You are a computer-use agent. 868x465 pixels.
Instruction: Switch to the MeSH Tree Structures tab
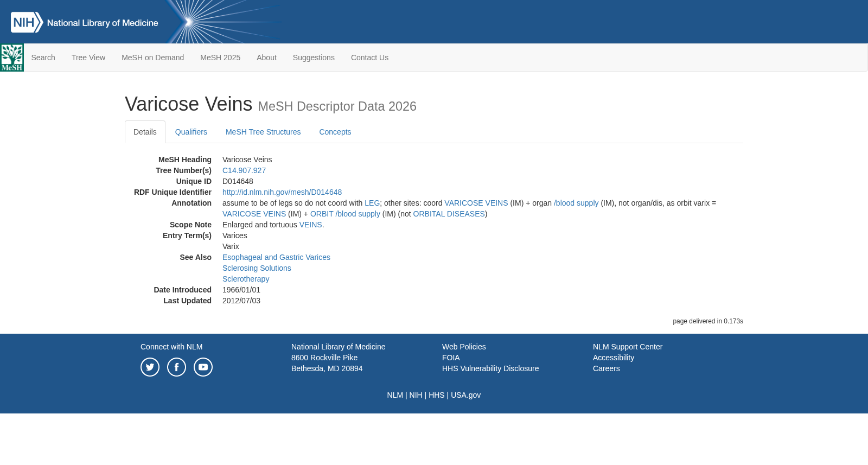pyautogui.click(x=263, y=132)
